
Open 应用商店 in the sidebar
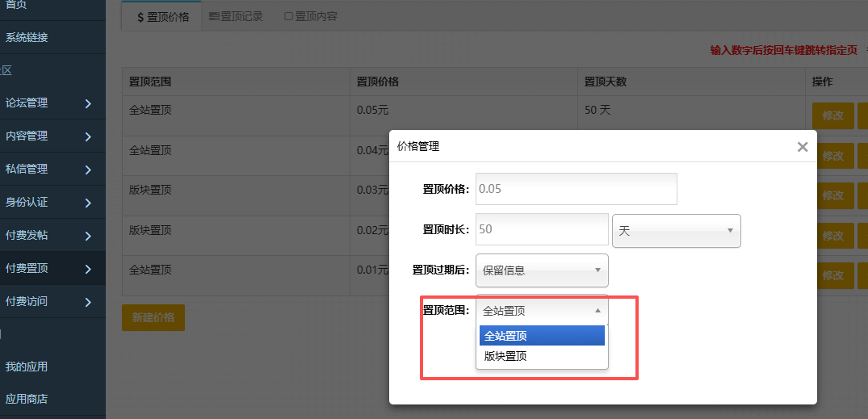click(x=27, y=399)
